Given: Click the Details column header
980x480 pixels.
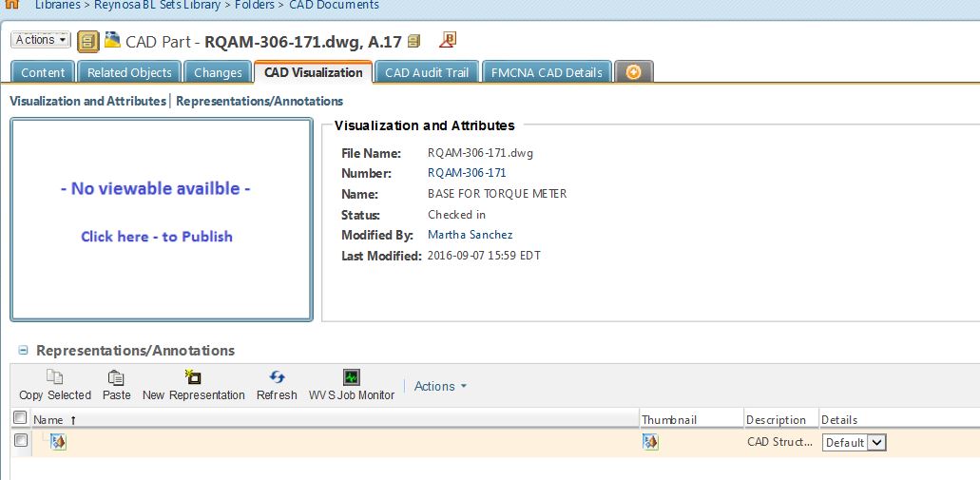Looking at the screenshot, I should tap(838, 419).
